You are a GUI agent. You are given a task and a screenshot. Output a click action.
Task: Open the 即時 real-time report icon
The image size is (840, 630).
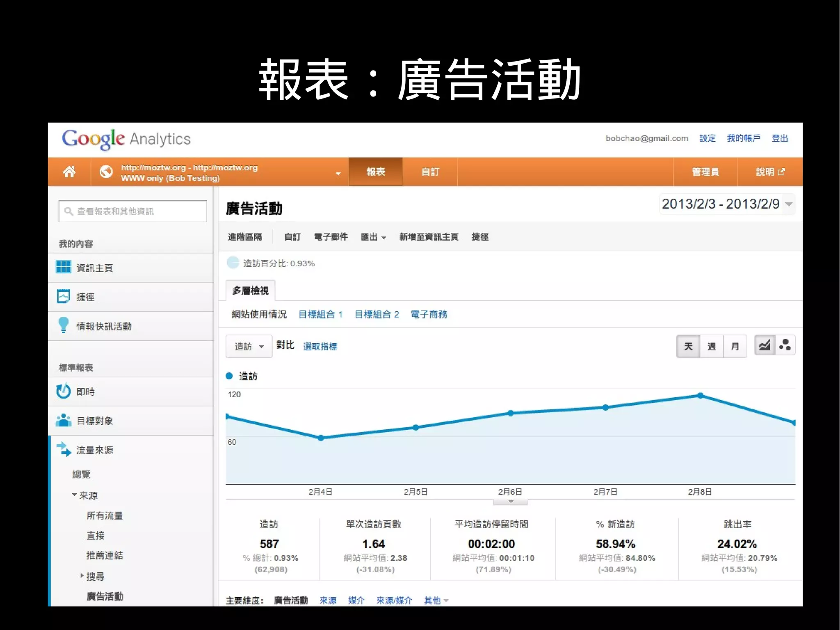63,391
